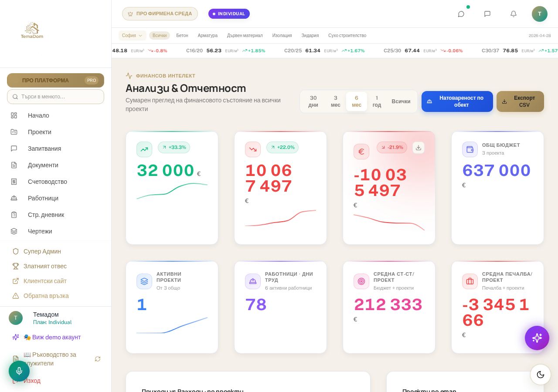Filter material prices by Изолация

[282, 35]
